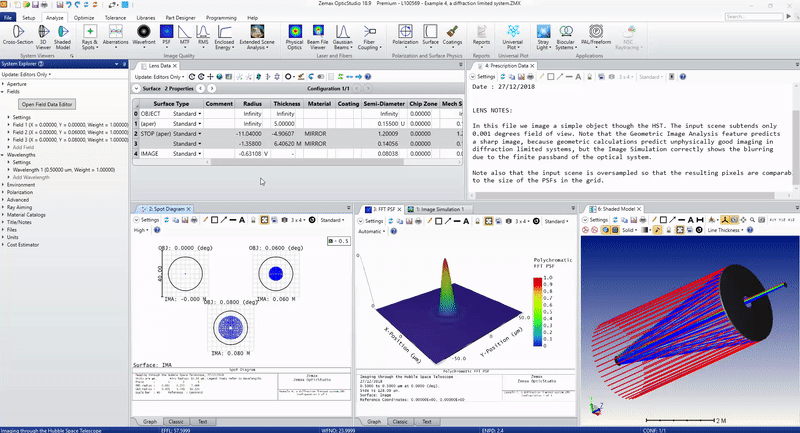Click the Open Field Data Editor button
Viewport: 800px width, 433px height.
47,104
